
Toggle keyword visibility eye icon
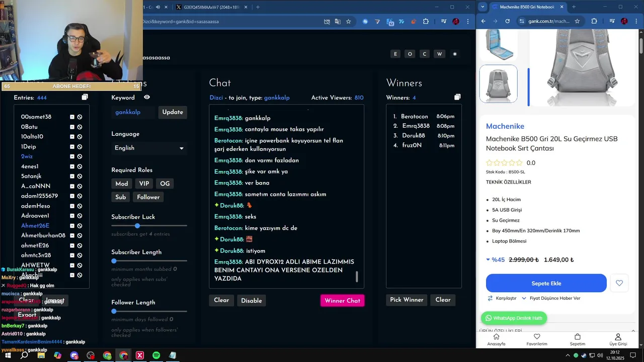click(x=147, y=97)
